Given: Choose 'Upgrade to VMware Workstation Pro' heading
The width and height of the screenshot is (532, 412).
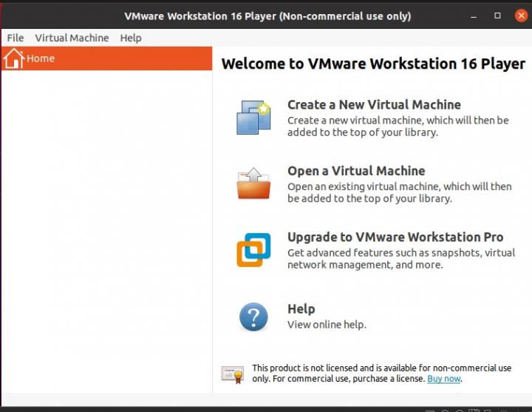Looking at the screenshot, I should 395,237.
